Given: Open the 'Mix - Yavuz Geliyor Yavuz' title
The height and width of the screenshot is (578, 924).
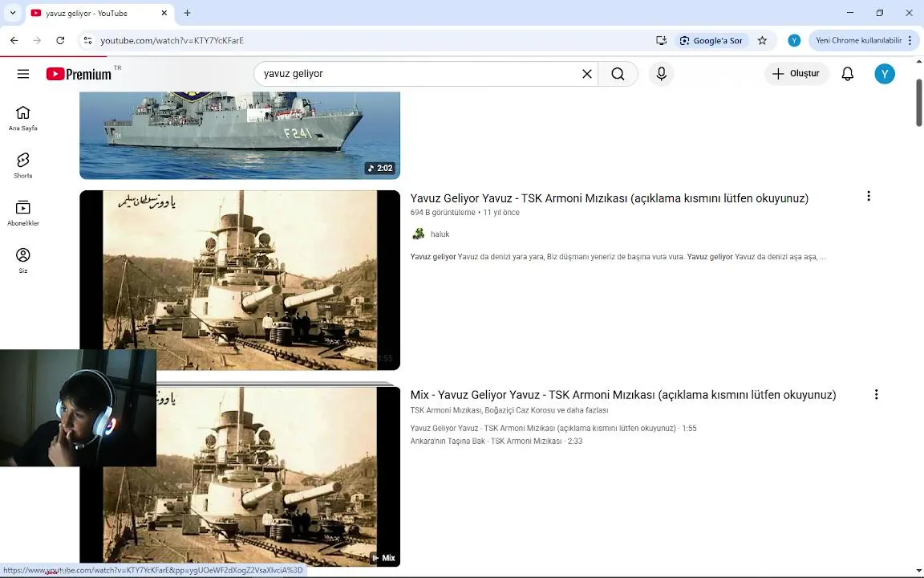Looking at the screenshot, I should click(x=623, y=395).
